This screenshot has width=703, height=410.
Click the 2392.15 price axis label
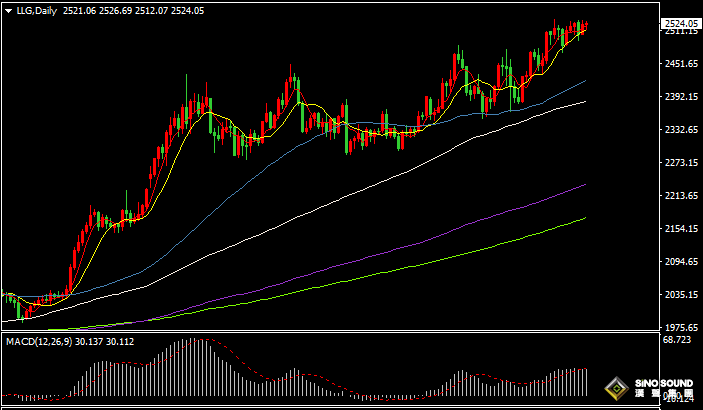pos(680,97)
